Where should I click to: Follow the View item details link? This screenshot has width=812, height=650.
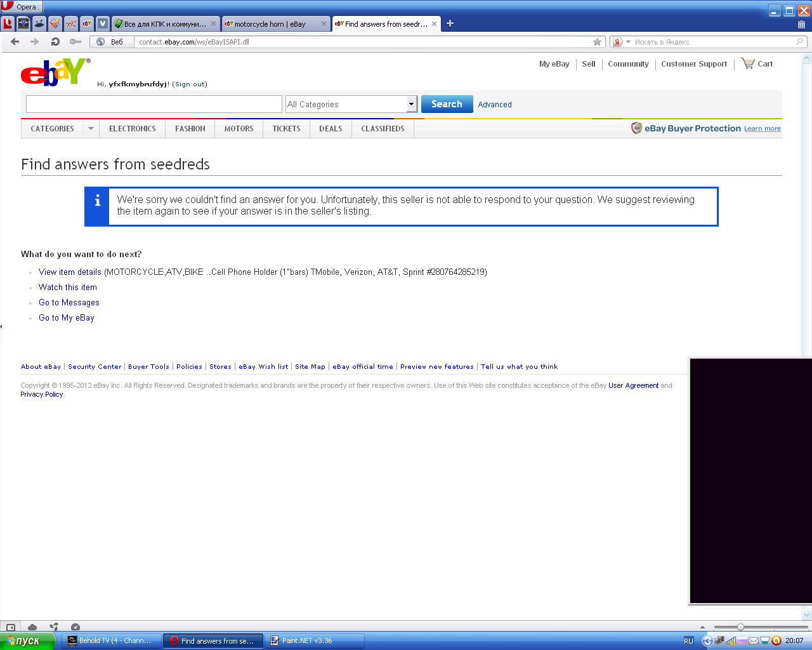70,272
